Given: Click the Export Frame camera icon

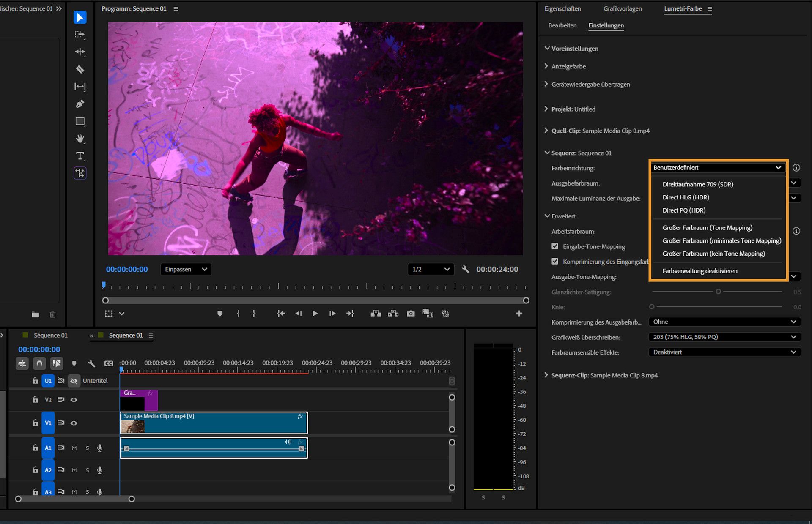Looking at the screenshot, I should [410, 314].
